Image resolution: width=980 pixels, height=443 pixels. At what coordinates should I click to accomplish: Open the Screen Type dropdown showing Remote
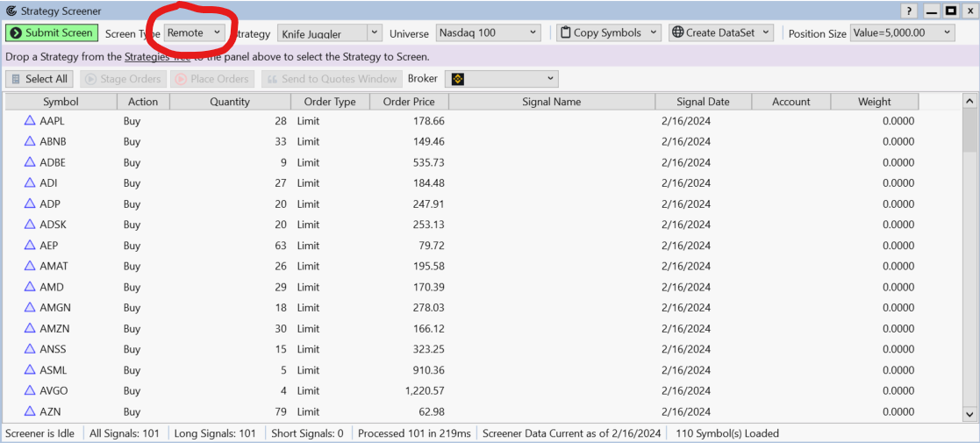coord(194,32)
